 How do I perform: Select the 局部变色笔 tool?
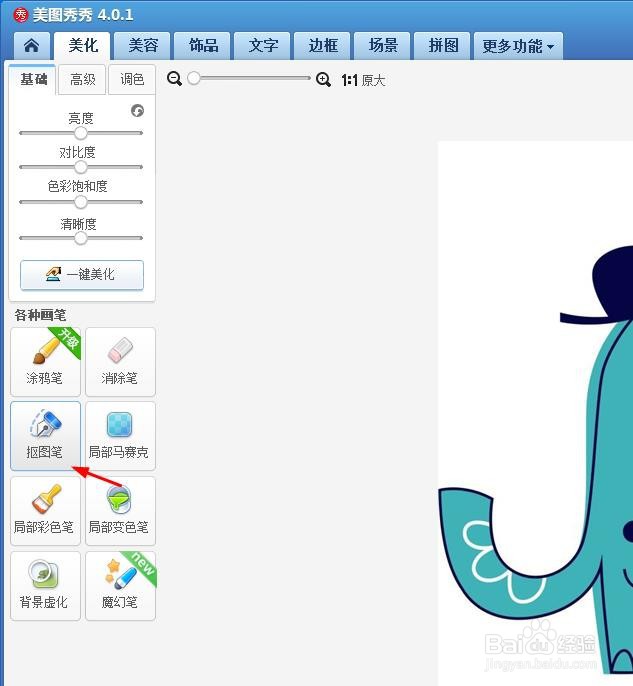[120, 511]
